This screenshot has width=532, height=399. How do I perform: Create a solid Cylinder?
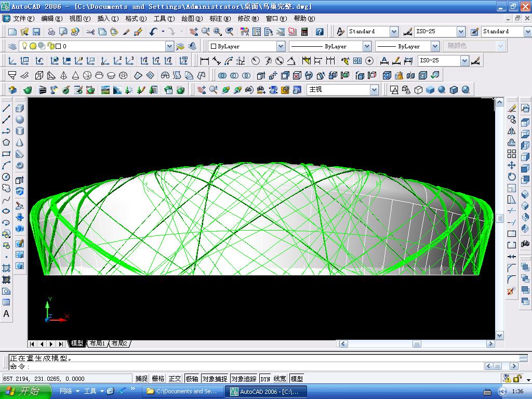[x=20, y=131]
